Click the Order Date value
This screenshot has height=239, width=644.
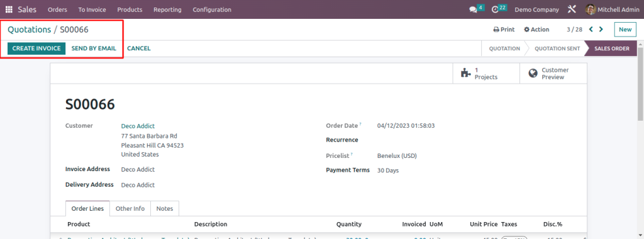(406, 126)
